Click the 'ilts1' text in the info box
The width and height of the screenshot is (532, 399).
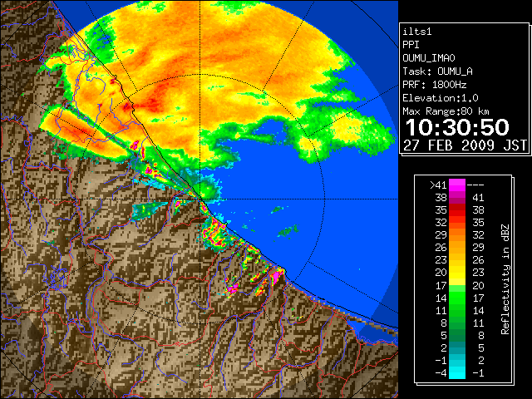pyautogui.click(x=417, y=32)
